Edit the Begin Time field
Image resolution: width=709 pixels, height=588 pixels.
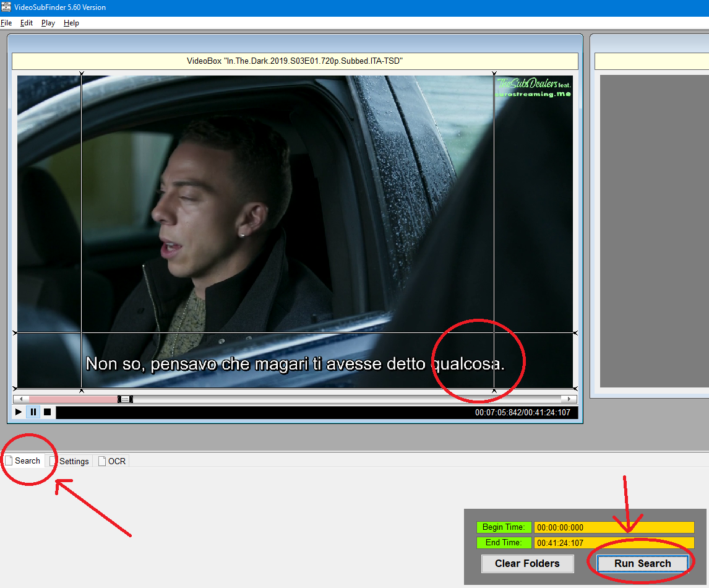(x=614, y=527)
